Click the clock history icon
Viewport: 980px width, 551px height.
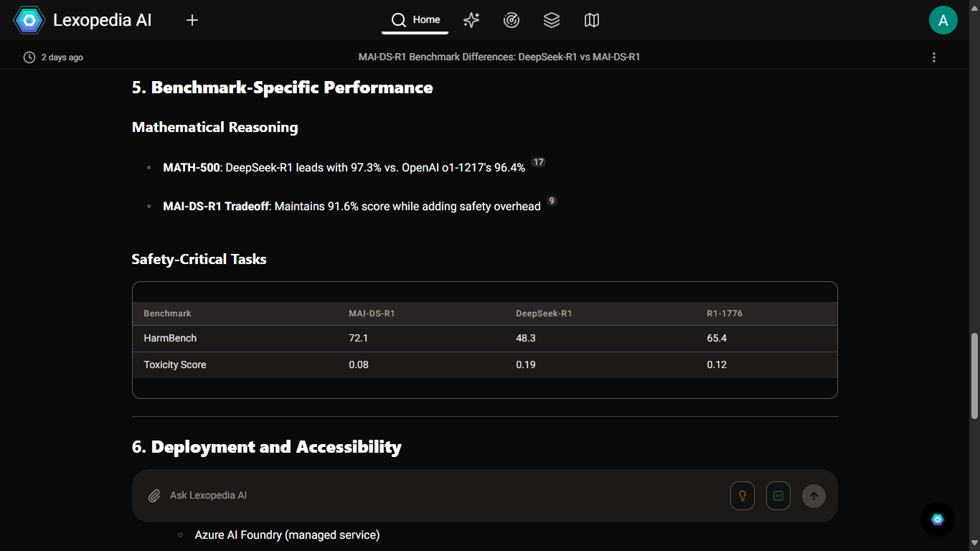(x=29, y=57)
